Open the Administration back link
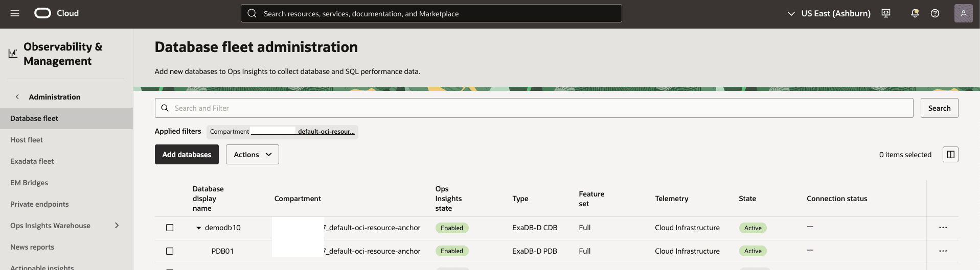This screenshot has width=980, height=270. click(x=54, y=97)
